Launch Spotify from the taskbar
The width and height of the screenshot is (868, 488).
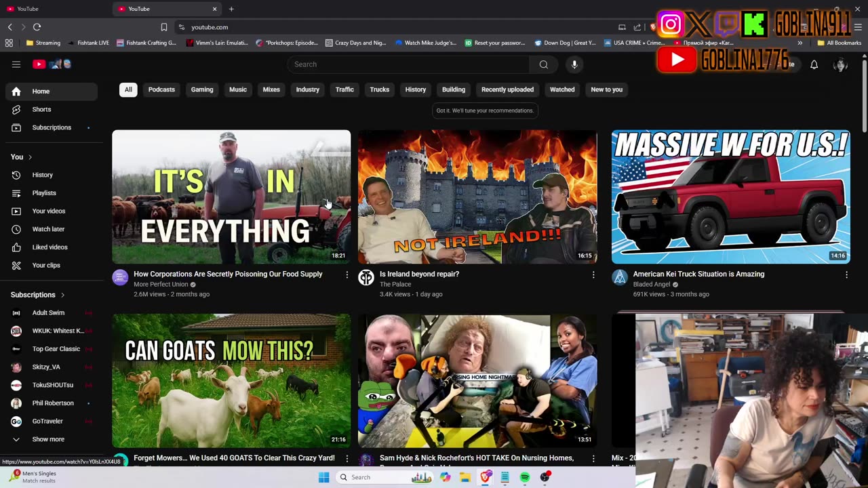click(x=525, y=477)
